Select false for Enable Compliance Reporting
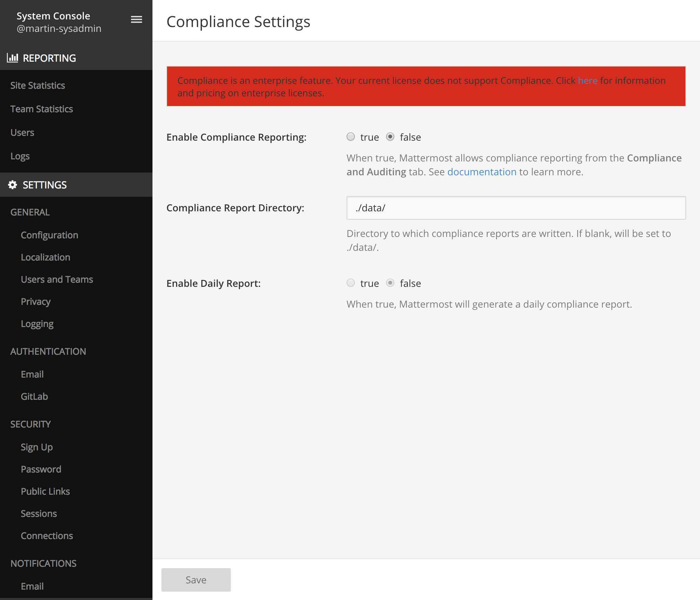Screen dimensions: 700x600 [390, 137]
